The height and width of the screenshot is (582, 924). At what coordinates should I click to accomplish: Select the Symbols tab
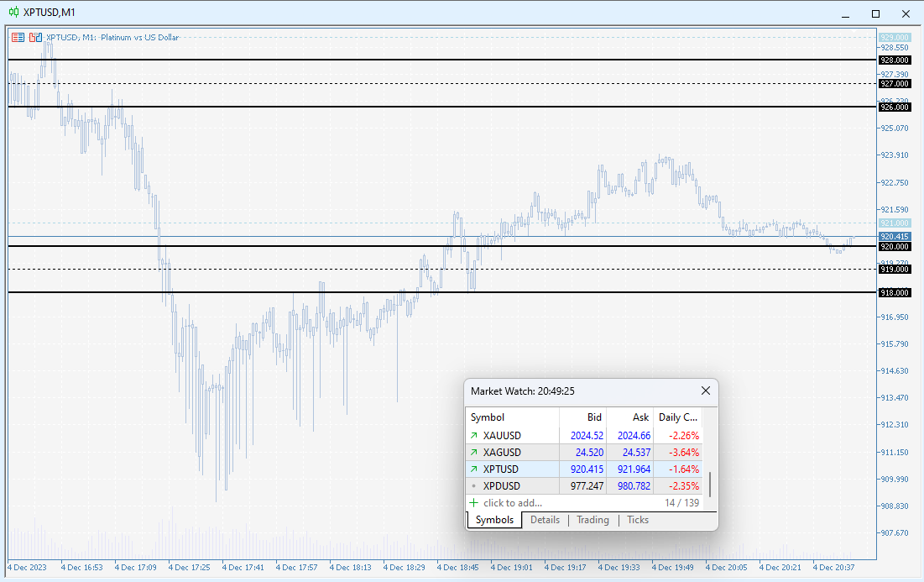[494, 520]
